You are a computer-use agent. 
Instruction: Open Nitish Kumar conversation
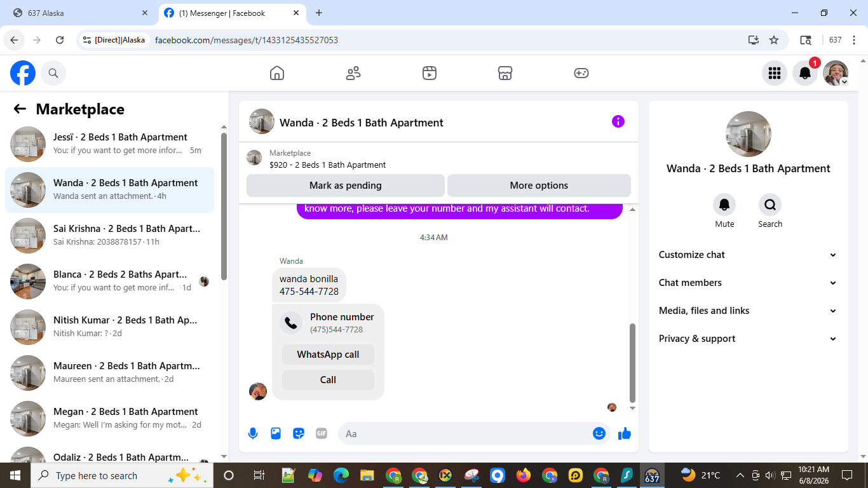(x=109, y=327)
